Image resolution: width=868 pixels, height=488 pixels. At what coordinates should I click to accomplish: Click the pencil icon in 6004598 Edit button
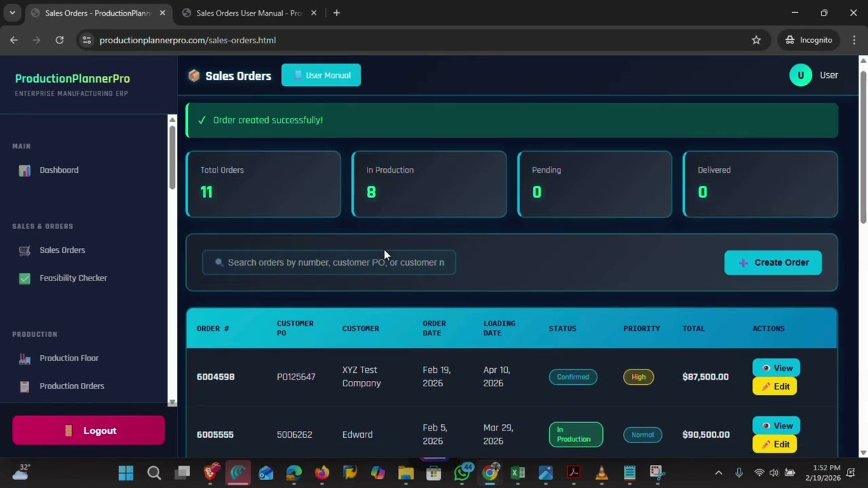coord(766,386)
